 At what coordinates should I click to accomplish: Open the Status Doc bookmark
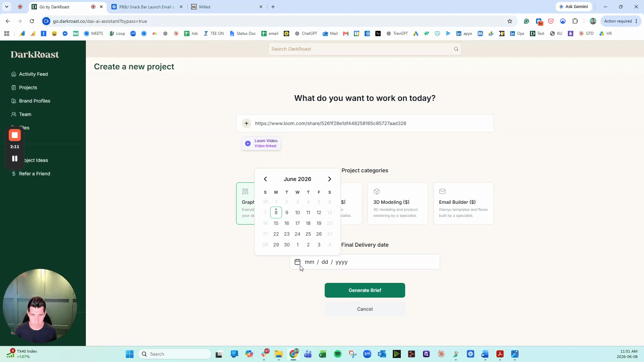point(243,34)
